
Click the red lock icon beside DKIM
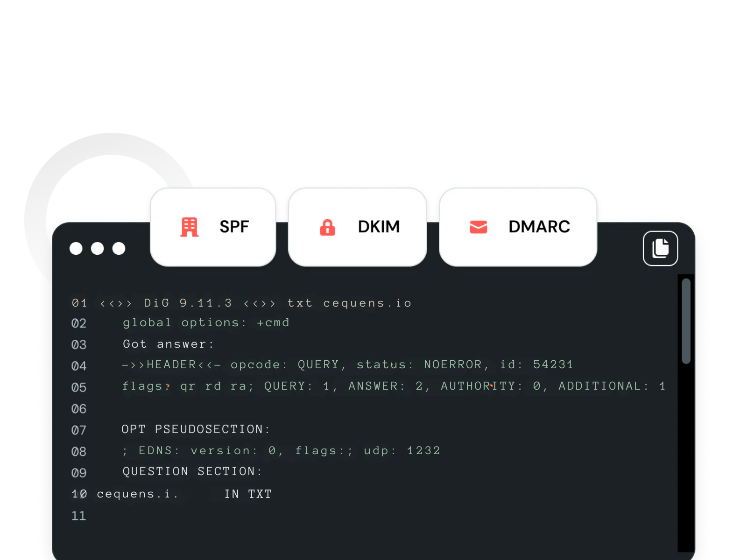pos(327,227)
